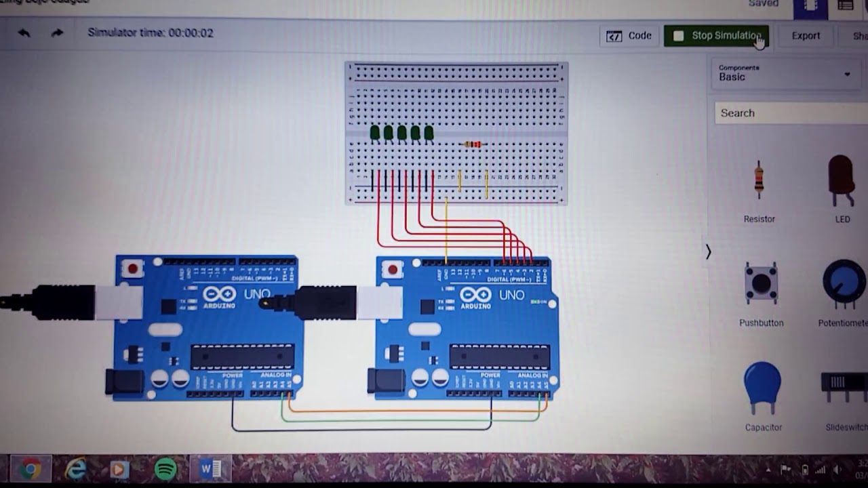Screen dimensions: 868x488
Task: Open Spotify from the taskbar
Action: point(165,469)
